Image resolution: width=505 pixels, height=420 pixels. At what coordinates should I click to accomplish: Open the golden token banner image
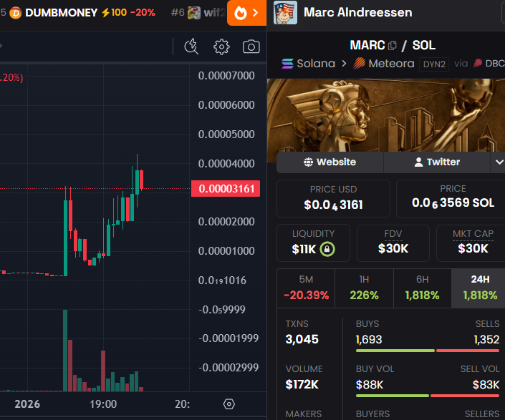click(386, 115)
